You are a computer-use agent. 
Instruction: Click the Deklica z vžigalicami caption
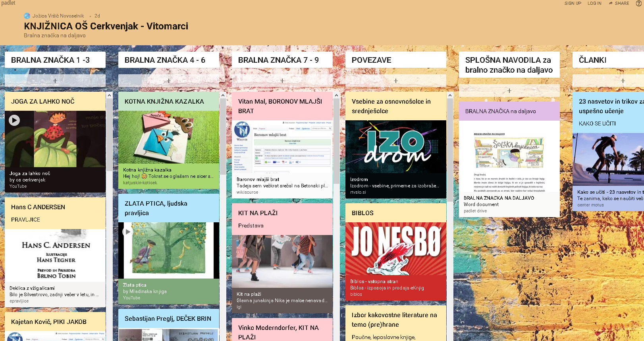32,288
